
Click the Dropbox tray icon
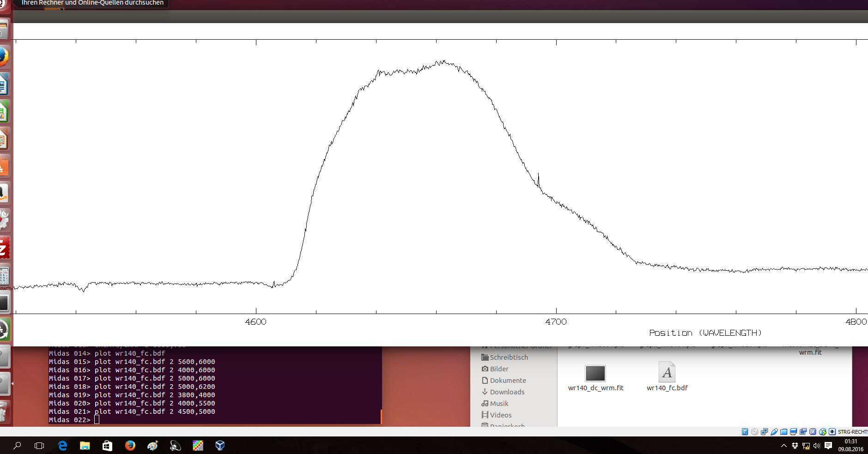795,446
